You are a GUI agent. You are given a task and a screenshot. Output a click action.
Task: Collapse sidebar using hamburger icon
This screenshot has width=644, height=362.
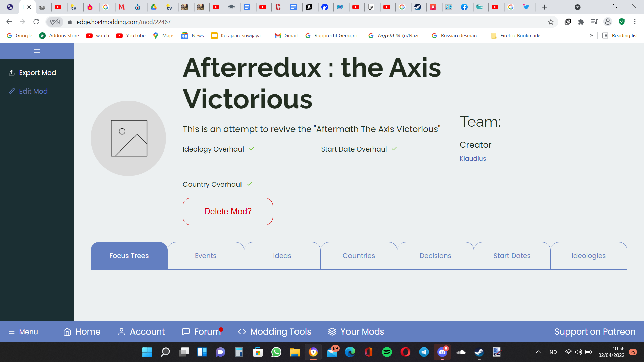(x=37, y=51)
